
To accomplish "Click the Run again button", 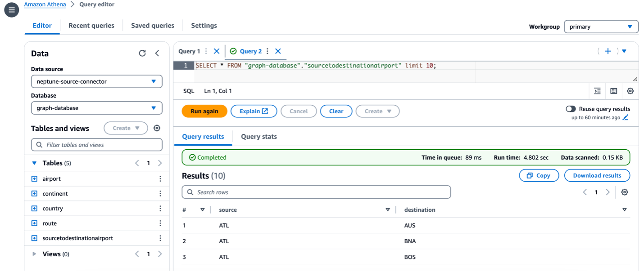I will point(204,111).
